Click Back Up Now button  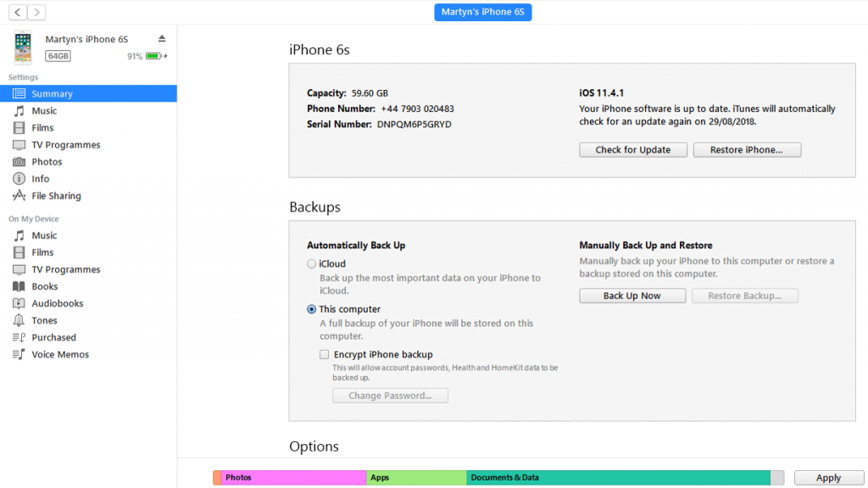click(x=632, y=296)
